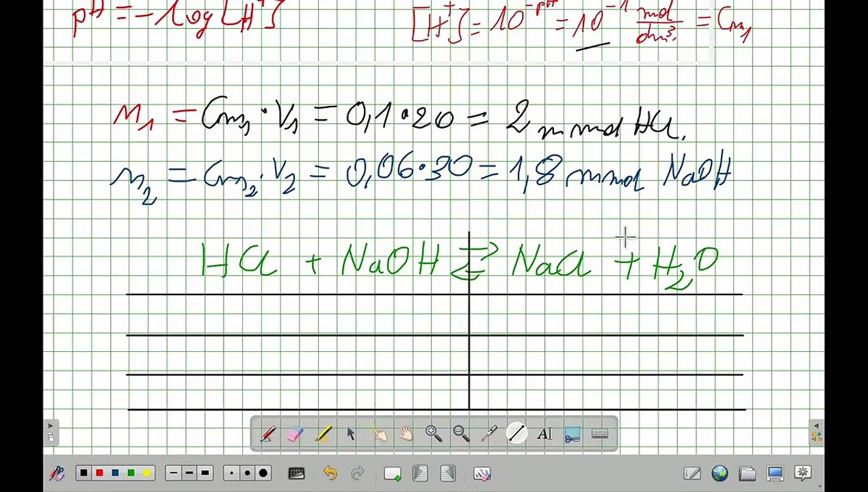Select the Laser pointer tool

pos(489,434)
